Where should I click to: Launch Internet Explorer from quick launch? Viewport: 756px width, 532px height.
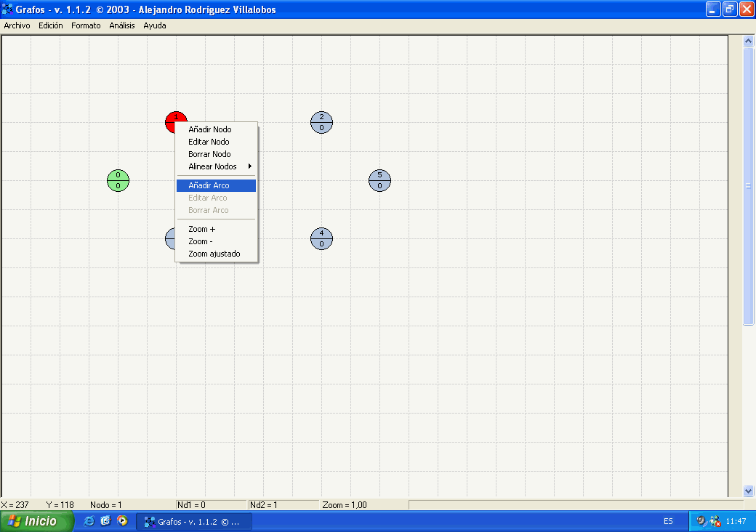89,521
